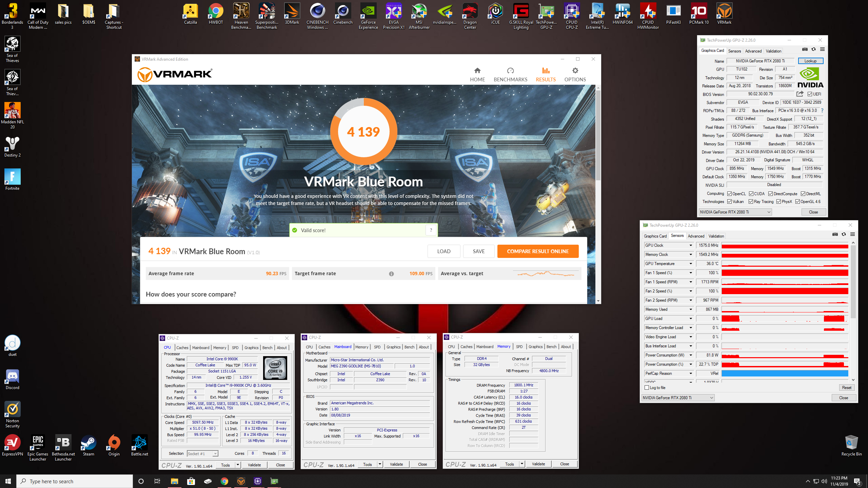Launch the Catzilla desktop icon

[190, 14]
